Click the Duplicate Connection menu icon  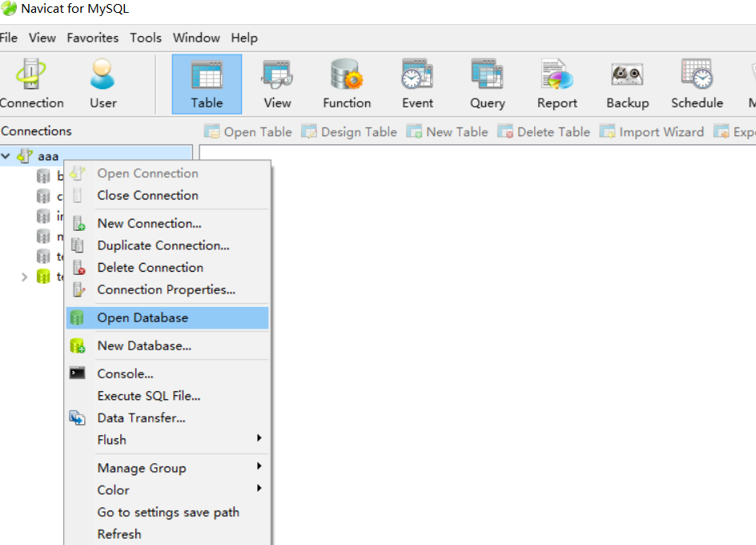pyautogui.click(x=77, y=245)
